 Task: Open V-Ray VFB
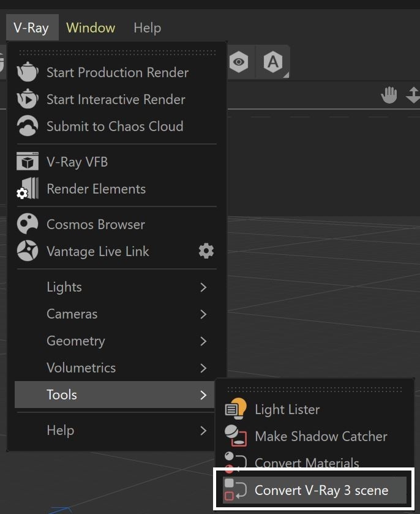(117, 162)
